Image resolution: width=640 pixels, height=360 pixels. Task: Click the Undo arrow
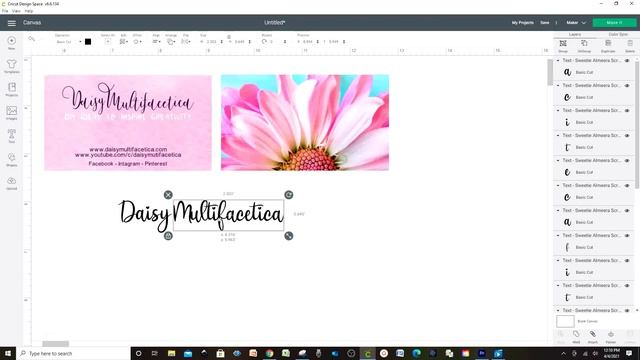[x=31, y=39]
